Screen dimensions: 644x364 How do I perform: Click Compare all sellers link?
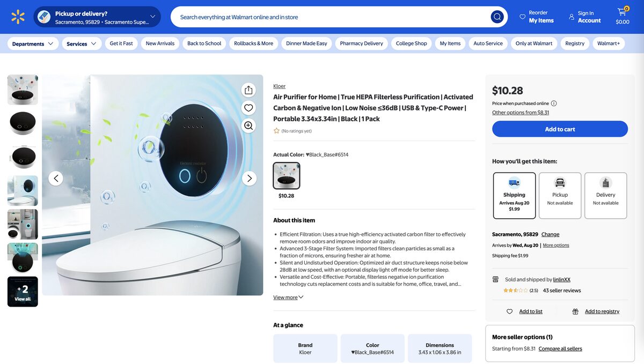click(x=560, y=348)
